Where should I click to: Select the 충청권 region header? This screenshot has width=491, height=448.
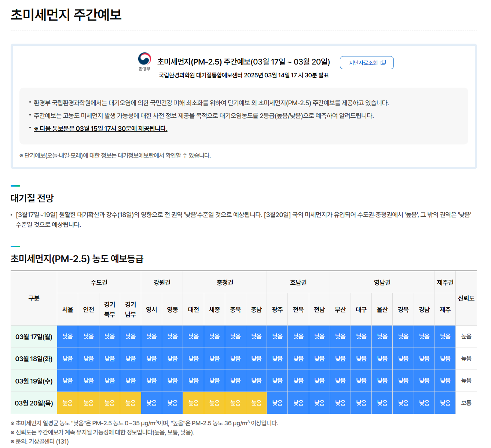(x=225, y=282)
